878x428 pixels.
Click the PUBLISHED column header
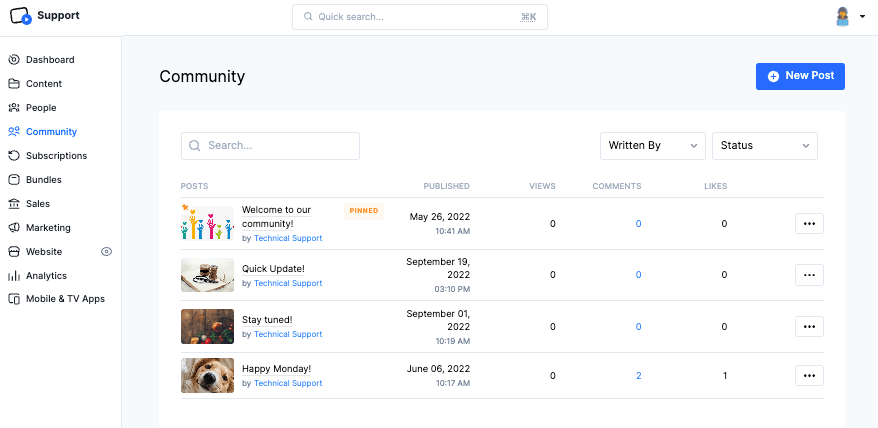point(446,187)
